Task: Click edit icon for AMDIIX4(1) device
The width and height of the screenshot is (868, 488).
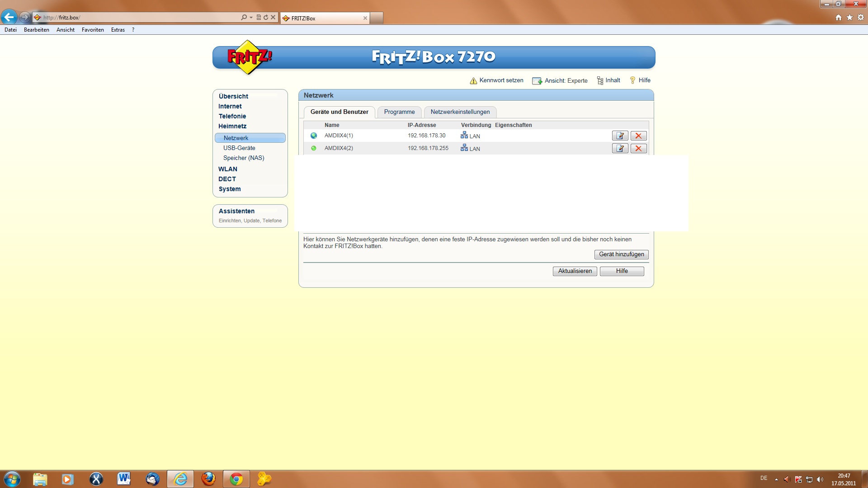Action: click(620, 136)
